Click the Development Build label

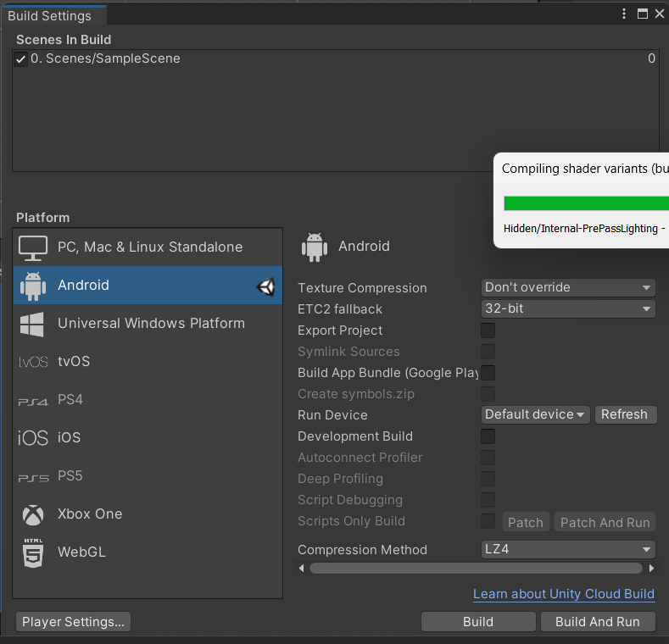(355, 436)
